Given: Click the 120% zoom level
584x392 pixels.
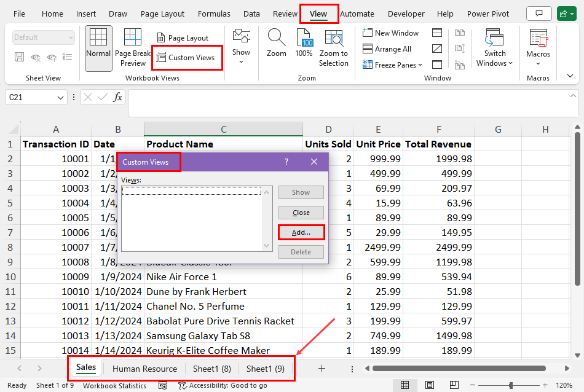Looking at the screenshot, I should pyautogui.click(x=564, y=385).
